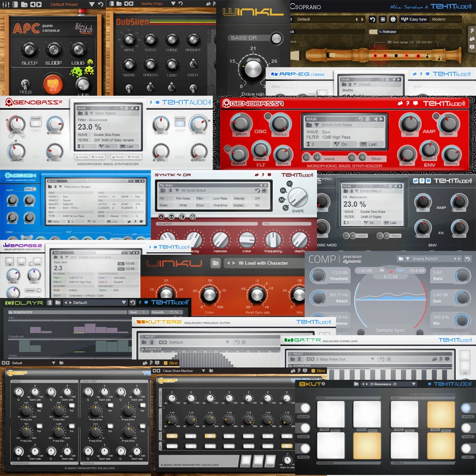The width and height of the screenshot is (476, 476).
Task: Expand the Drone And Bass preset dropdown in Genobazz R
Action: (317, 125)
